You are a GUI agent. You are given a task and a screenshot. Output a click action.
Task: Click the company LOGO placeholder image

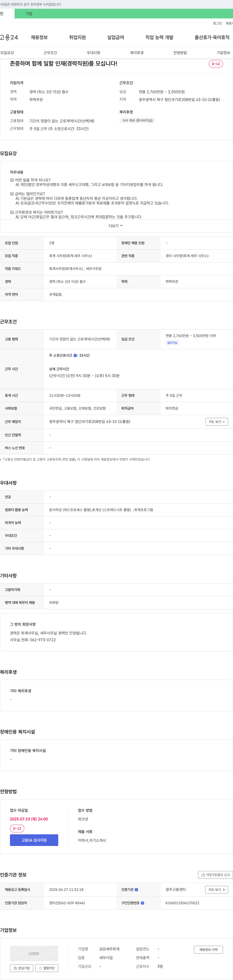34,953
